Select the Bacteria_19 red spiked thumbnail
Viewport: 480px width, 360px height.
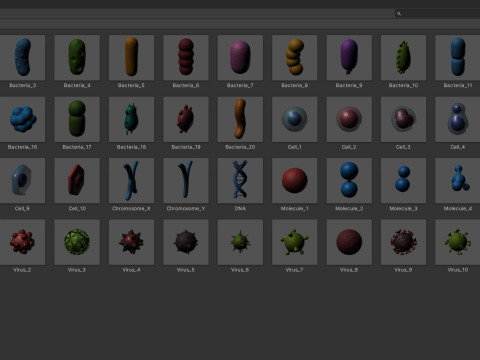tap(186, 119)
